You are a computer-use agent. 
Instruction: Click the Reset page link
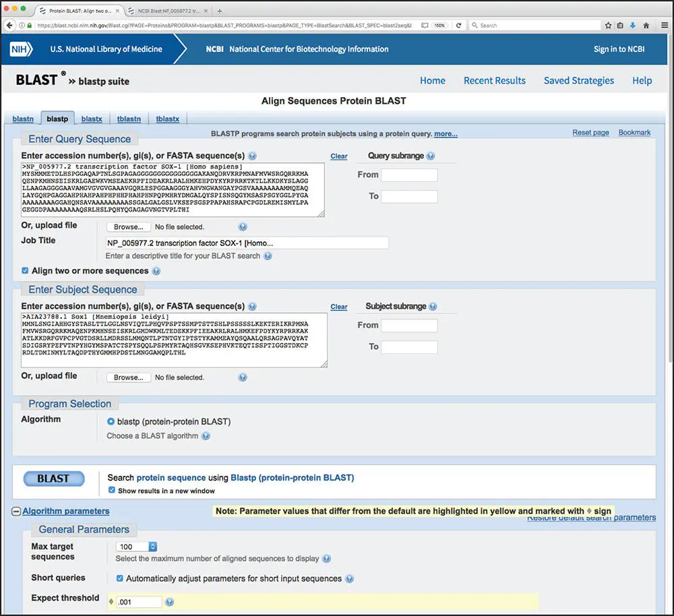(590, 132)
